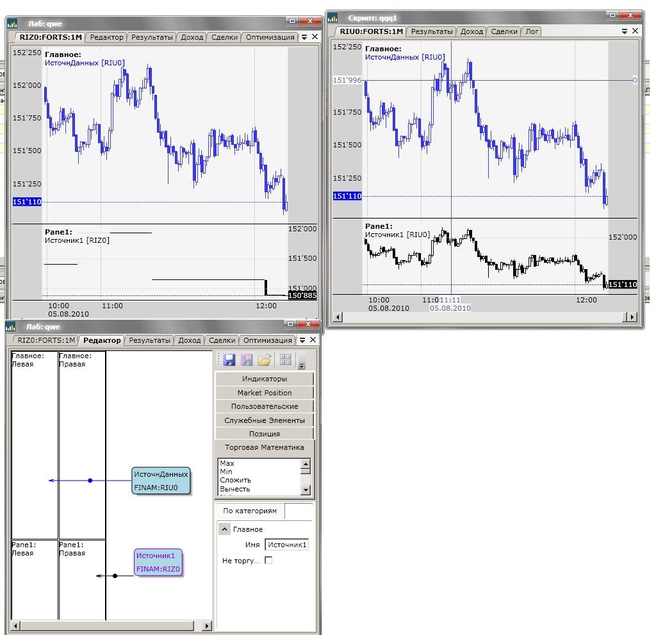The image size is (672, 635).
Task: Click Источник1 [RIZ0] legend in top Лаб chart
Action: [77, 240]
